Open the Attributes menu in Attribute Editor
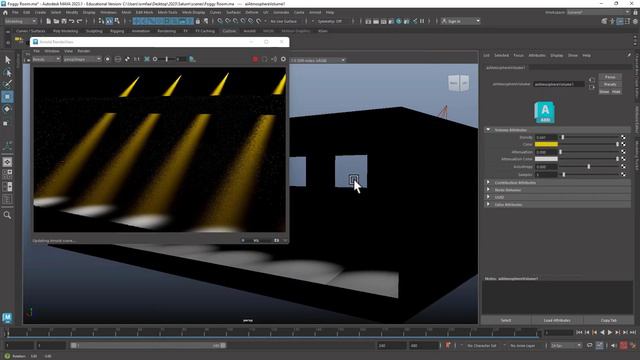Screen dimensions: 640x360 [x=537, y=56]
